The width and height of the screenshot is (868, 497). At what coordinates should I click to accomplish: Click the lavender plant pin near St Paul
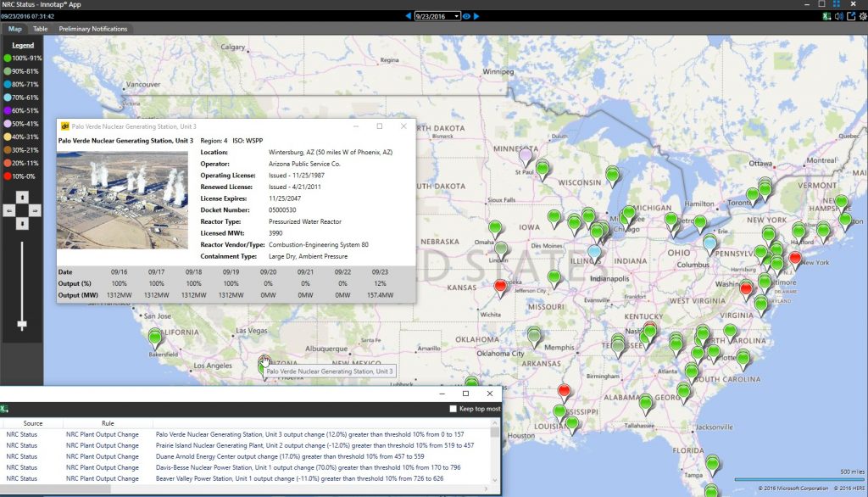pos(526,156)
